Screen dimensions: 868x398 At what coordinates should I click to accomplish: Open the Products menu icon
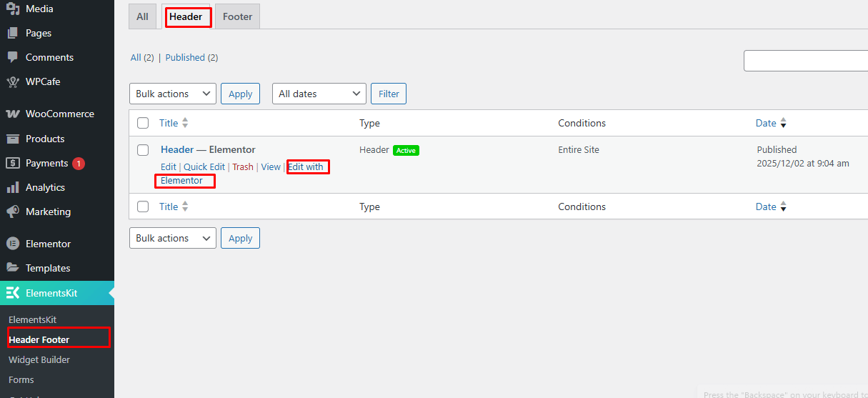12,139
